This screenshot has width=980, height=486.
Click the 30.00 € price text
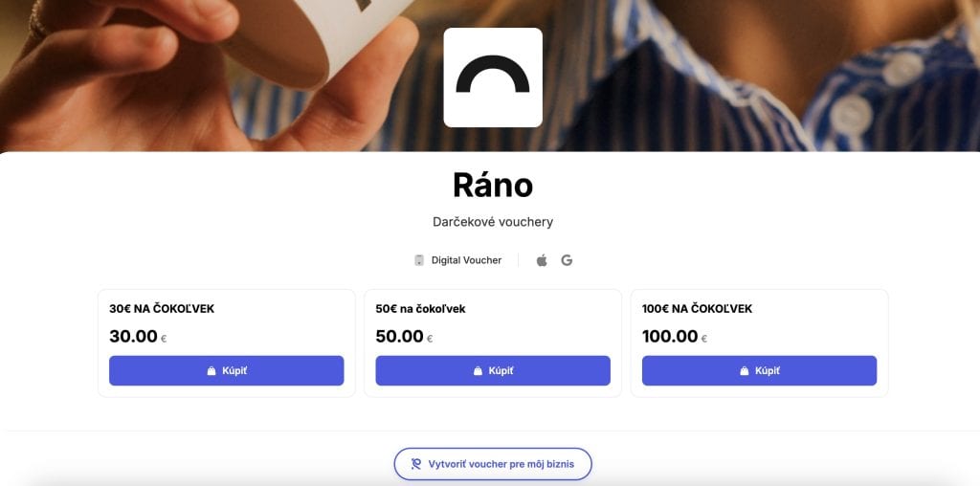[x=138, y=337]
